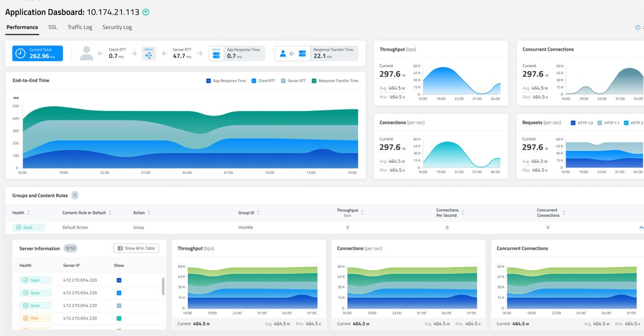Open the Traffic Log tab
Image resolution: width=644 pixels, height=336 pixels.
click(x=79, y=27)
